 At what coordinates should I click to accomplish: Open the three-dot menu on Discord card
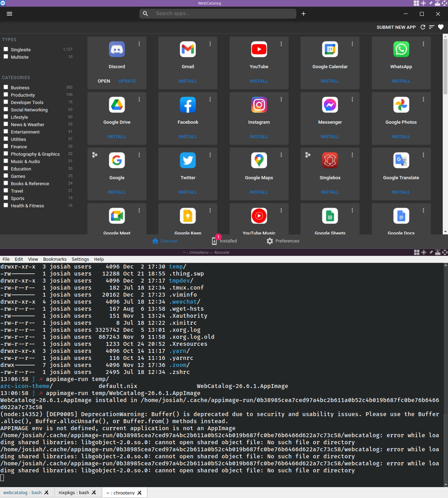[x=139, y=44]
